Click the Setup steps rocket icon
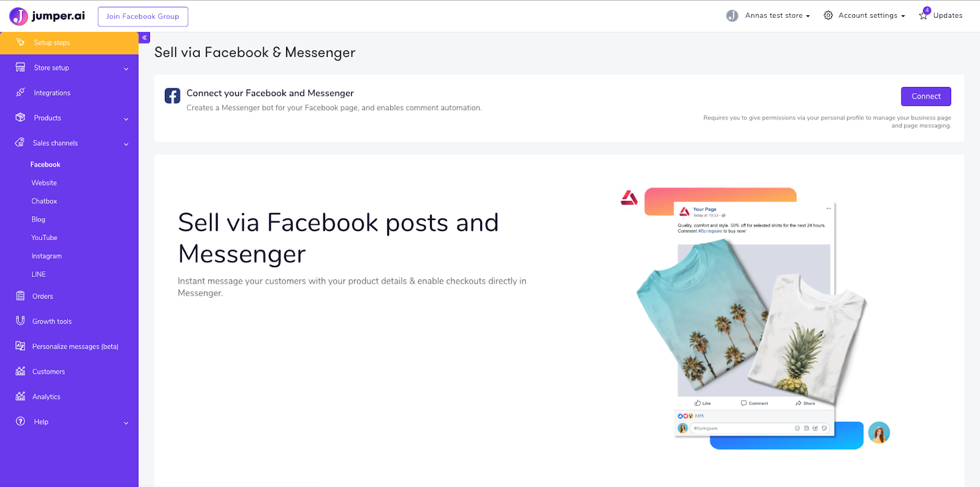 click(x=20, y=42)
